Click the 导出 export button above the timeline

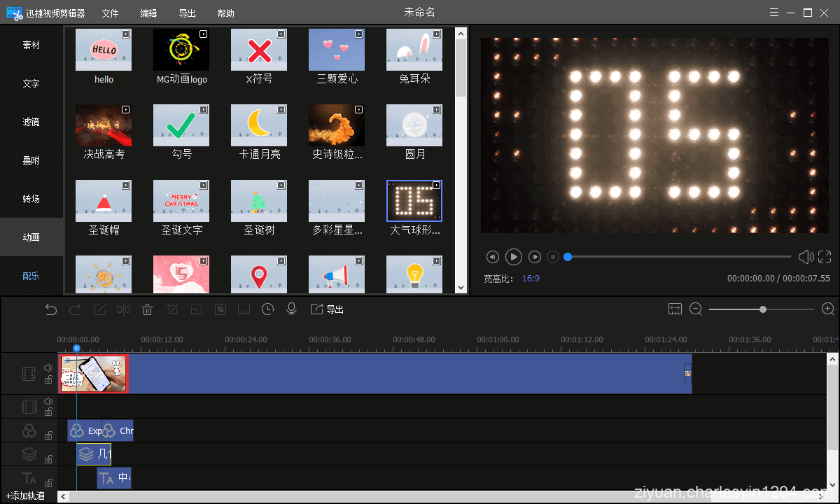pos(327,309)
